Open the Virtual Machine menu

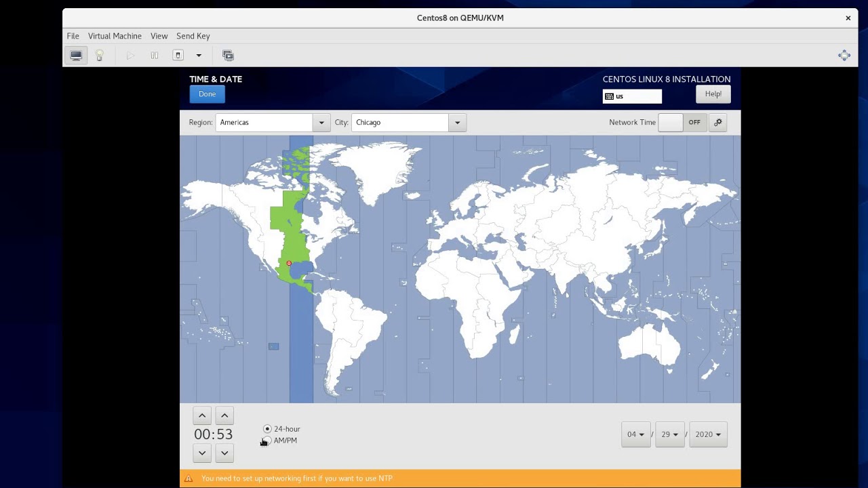[115, 36]
